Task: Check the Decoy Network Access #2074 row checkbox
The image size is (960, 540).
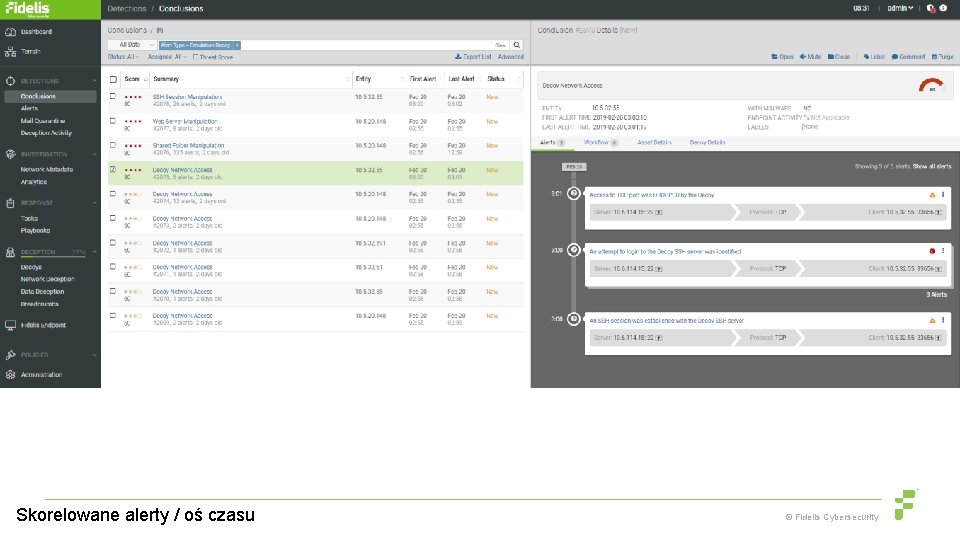Action: (x=113, y=193)
